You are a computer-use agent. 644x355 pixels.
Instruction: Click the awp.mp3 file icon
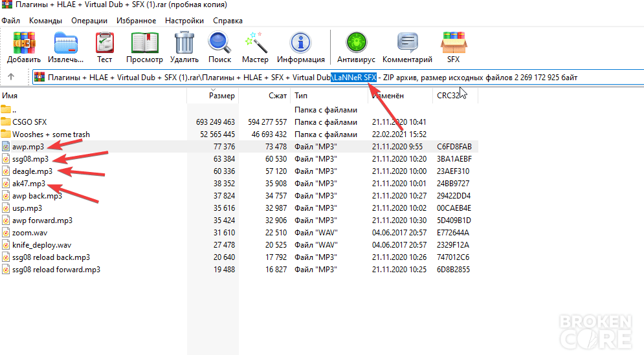(6, 147)
